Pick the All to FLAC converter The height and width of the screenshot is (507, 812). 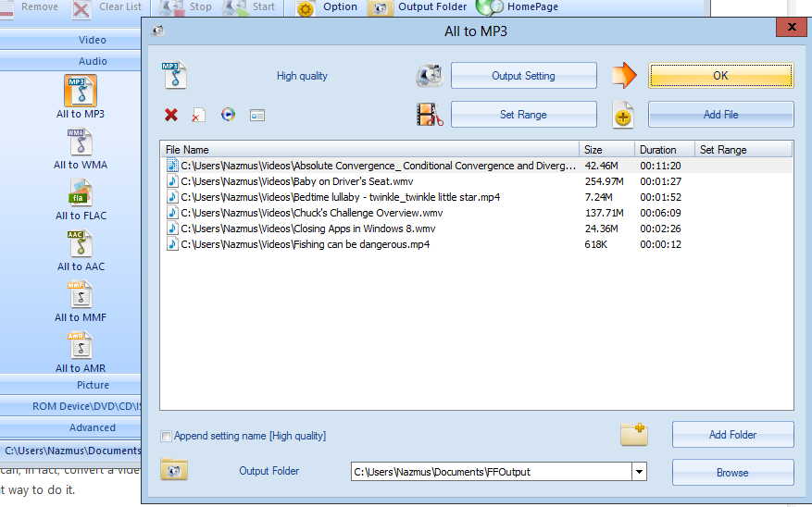pos(81,193)
